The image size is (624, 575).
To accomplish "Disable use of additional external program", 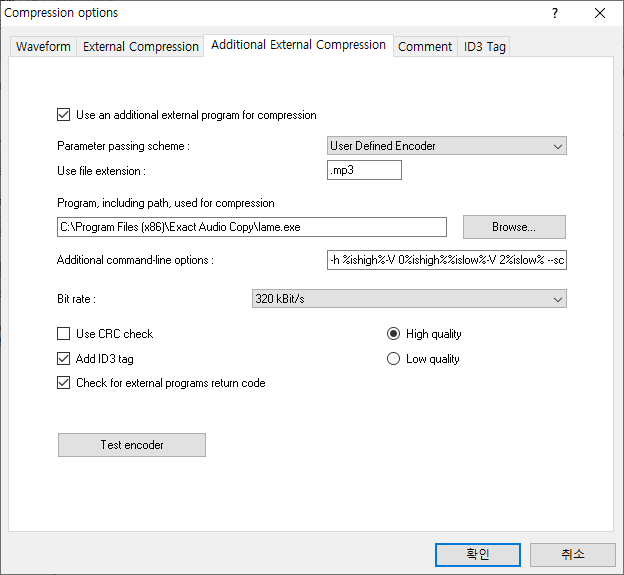I will [x=65, y=115].
